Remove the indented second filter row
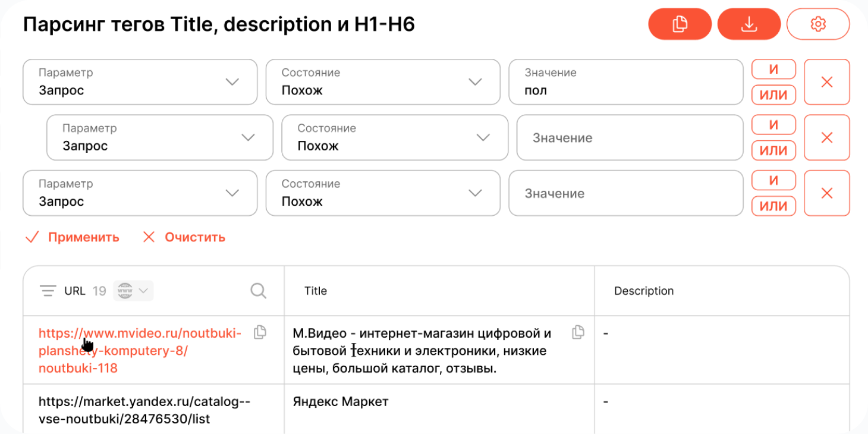The image size is (868, 434). [827, 137]
